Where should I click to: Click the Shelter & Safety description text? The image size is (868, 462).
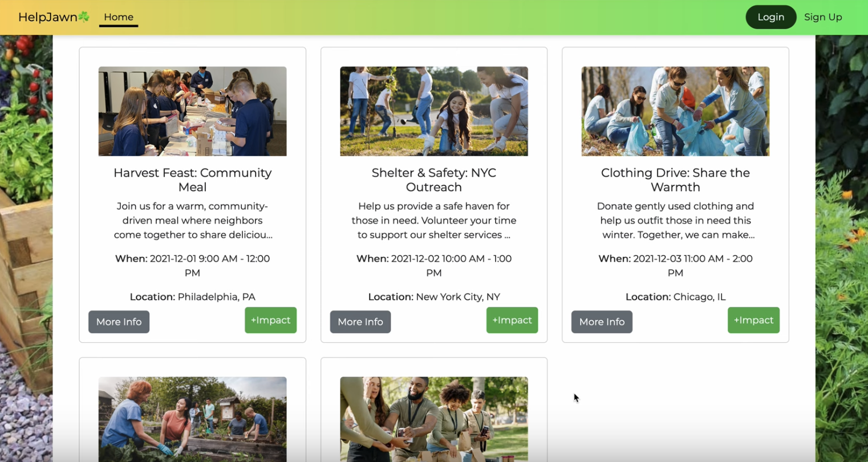(x=434, y=220)
